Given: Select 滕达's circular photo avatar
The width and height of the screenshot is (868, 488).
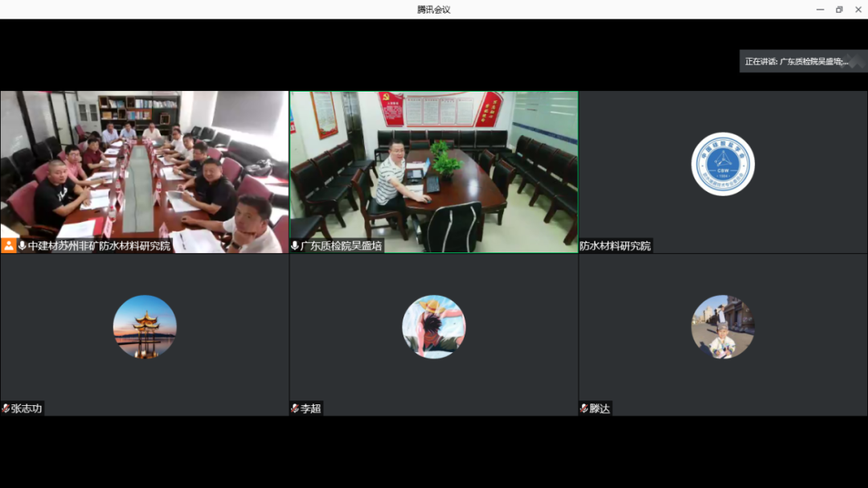Looking at the screenshot, I should (x=723, y=326).
